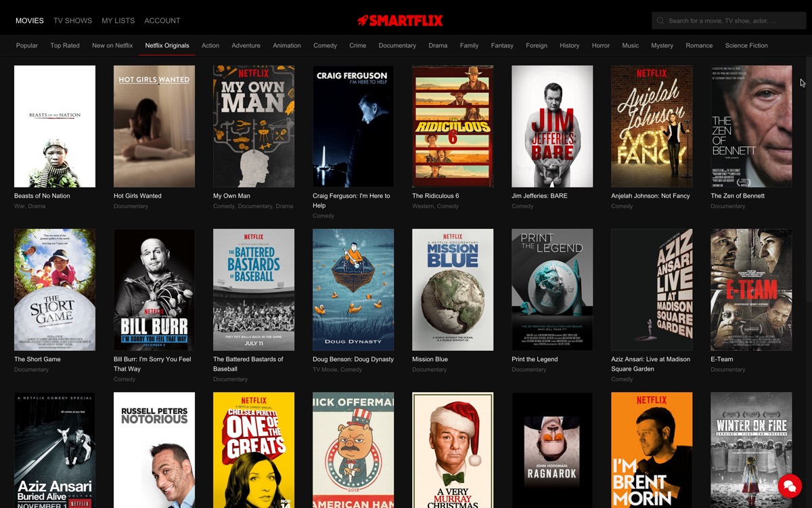Switch to the TV SHOWS section
Image resolution: width=812 pixels, height=508 pixels.
click(72, 20)
